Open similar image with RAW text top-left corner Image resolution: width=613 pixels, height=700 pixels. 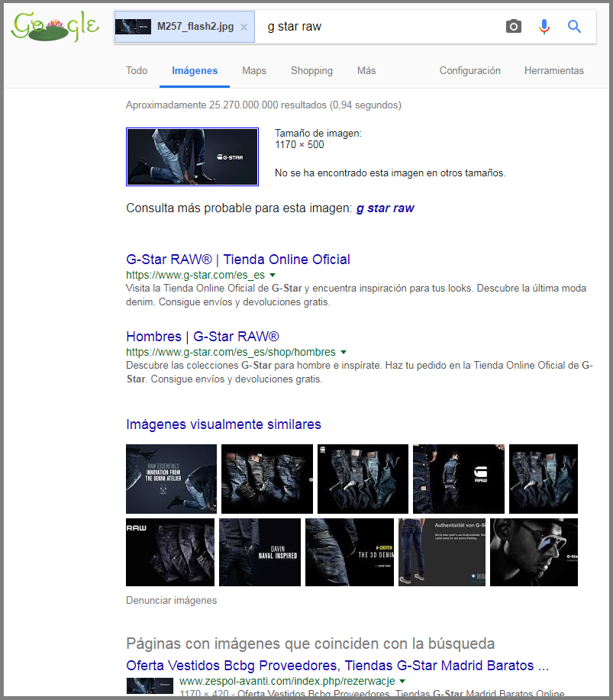click(x=170, y=552)
